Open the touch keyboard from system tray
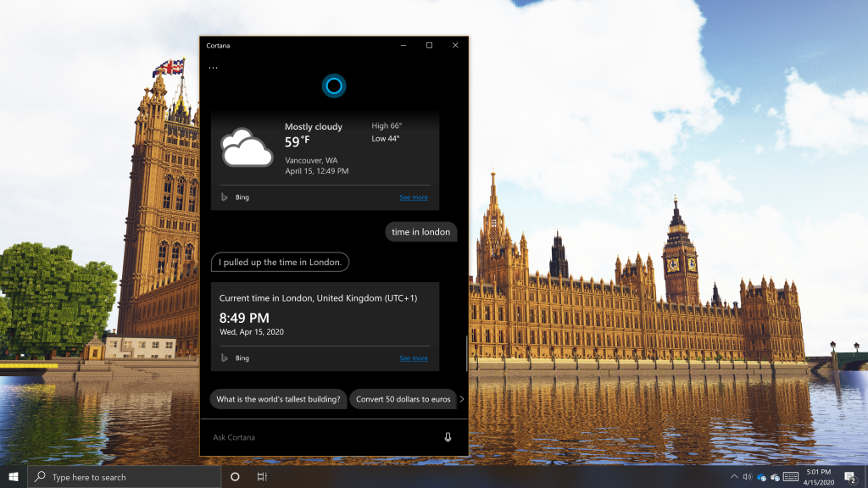868x488 pixels. 791,477
